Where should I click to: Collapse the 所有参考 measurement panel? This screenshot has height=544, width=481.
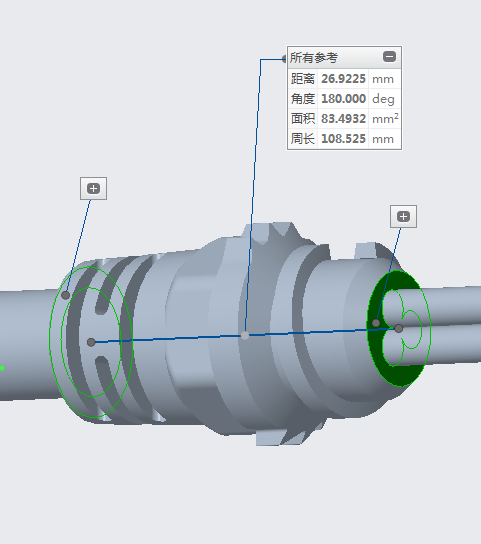click(389, 57)
